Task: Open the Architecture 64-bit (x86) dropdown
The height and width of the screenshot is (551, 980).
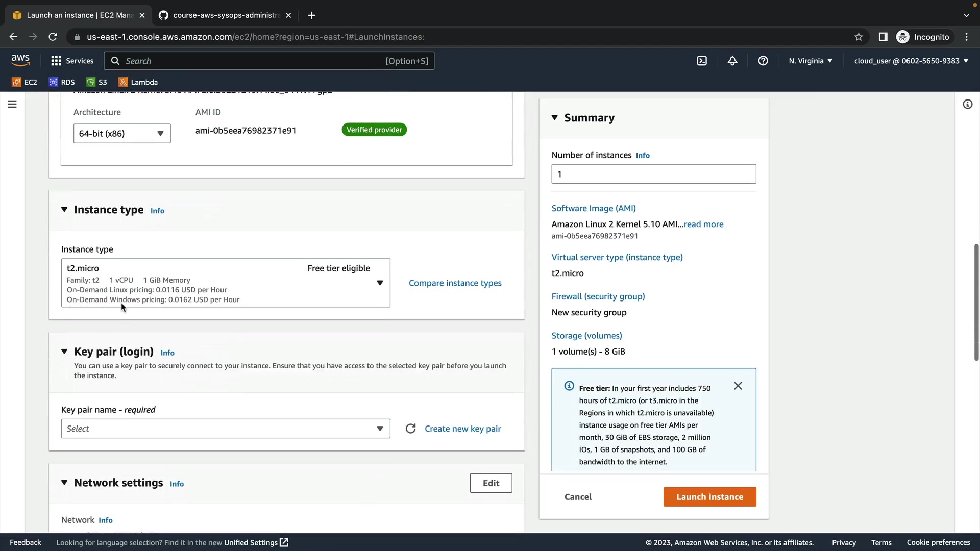Action: click(122, 134)
